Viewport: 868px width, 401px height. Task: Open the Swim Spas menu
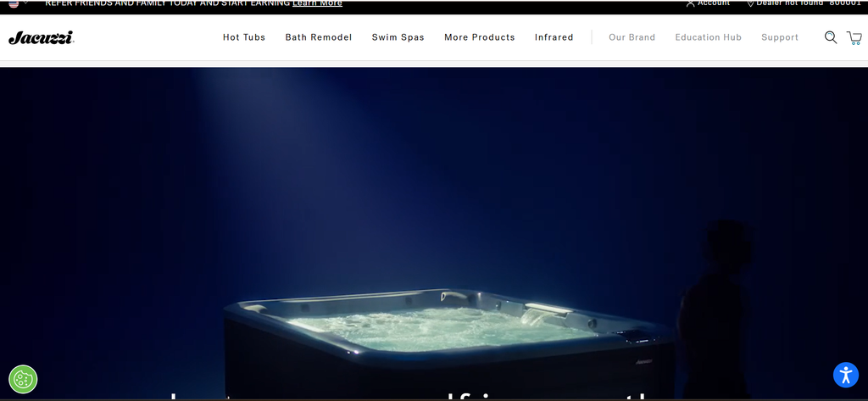[398, 37]
